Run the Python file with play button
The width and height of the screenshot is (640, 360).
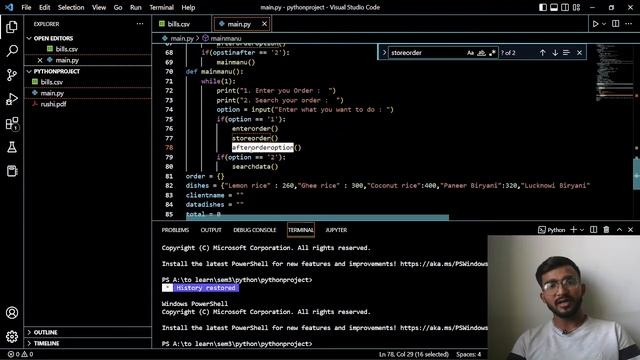point(596,24)
